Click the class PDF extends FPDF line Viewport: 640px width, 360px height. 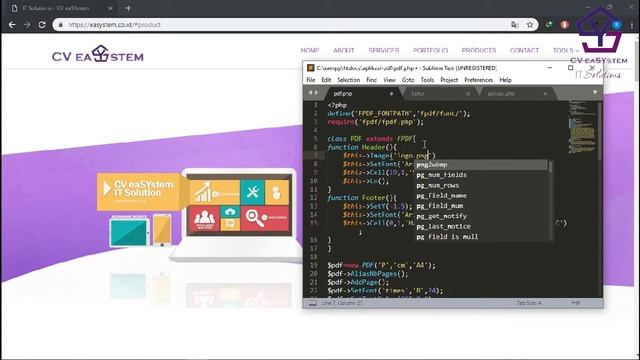(x=372, y=139)
